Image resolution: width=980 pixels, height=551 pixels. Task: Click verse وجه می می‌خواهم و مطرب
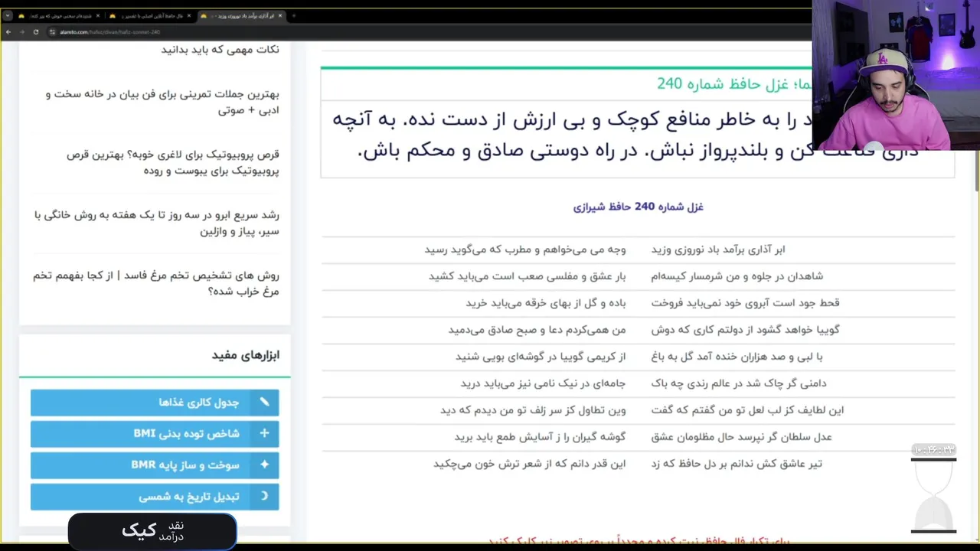[525, 249]
